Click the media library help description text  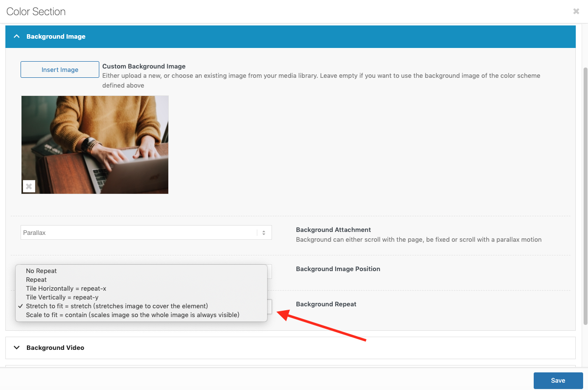321,80
